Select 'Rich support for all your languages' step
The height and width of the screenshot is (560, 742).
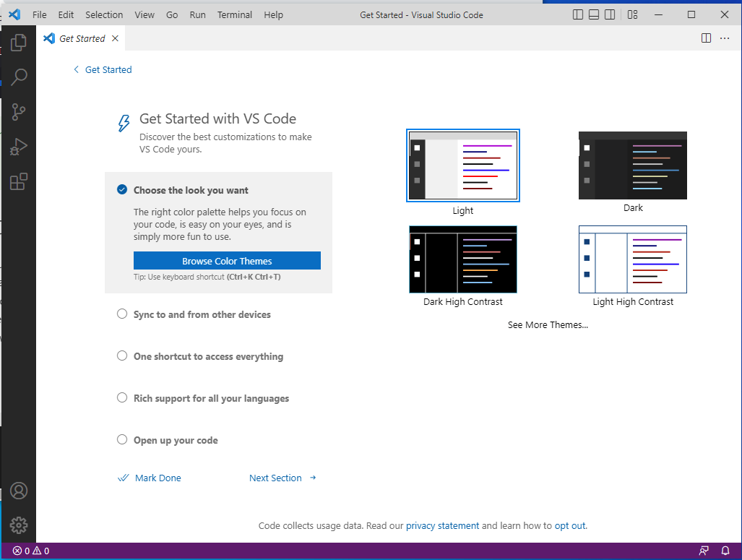(x=211, y=399)
